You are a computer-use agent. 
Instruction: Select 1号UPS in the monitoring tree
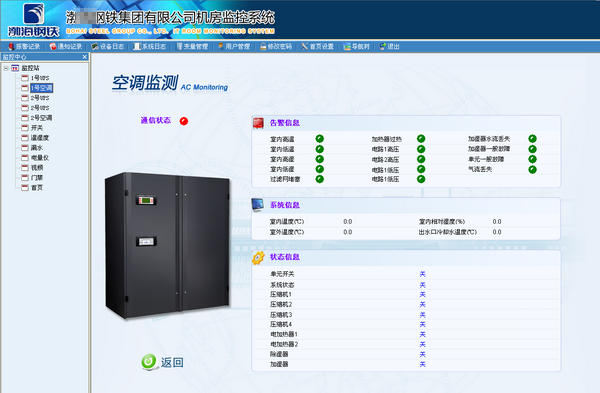pos(40,78)
